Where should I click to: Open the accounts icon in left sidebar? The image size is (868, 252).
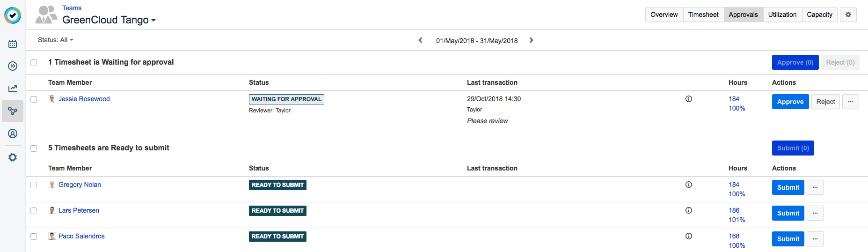point(13,133)
